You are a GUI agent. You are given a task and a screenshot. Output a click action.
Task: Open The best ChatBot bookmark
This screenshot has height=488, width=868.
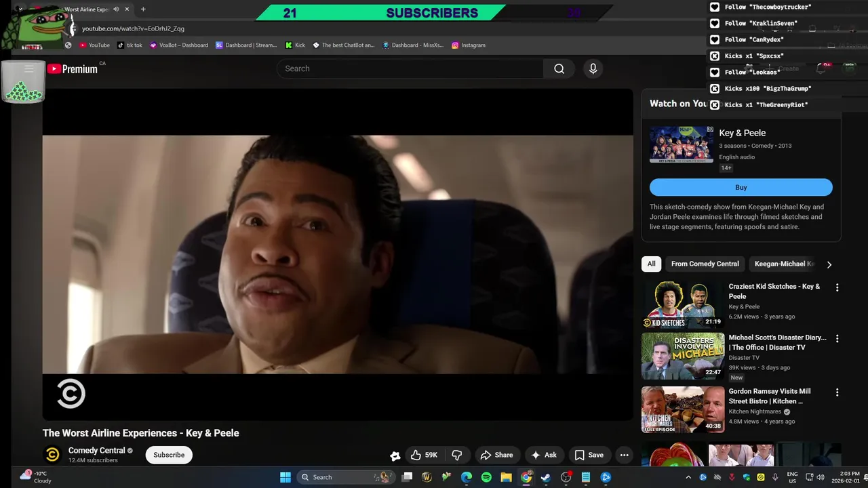343,45
